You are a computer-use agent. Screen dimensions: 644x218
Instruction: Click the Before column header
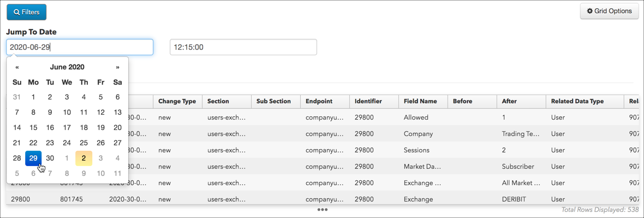pos(472,101)
